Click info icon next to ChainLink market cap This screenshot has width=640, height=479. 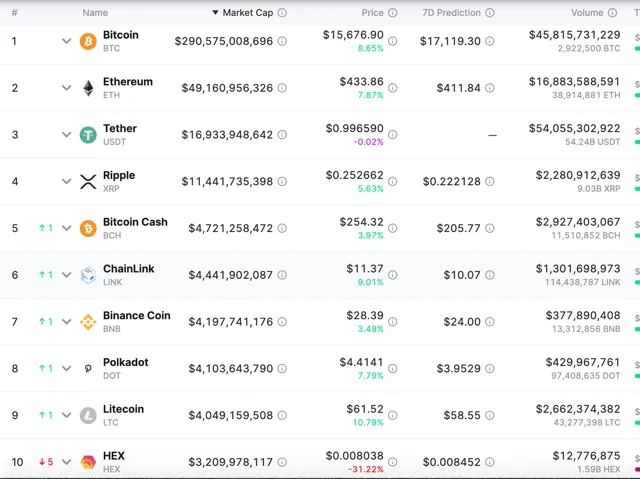pos(282,275)
